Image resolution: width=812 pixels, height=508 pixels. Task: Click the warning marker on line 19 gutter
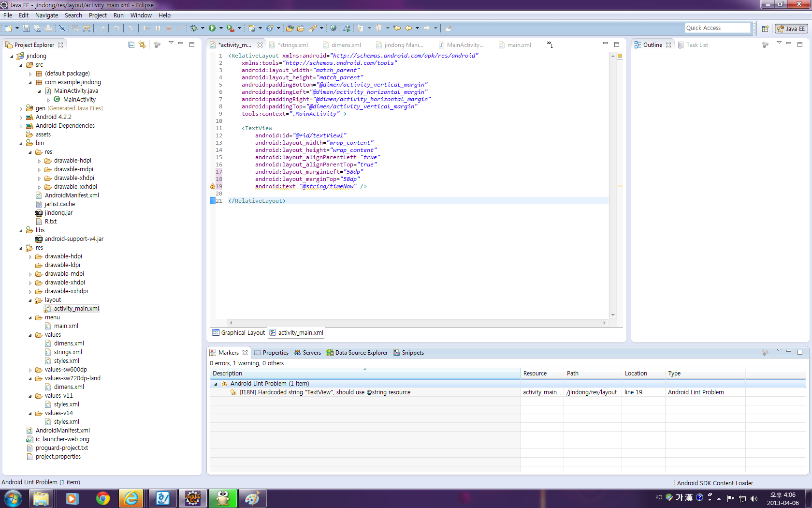coord(213,186)
